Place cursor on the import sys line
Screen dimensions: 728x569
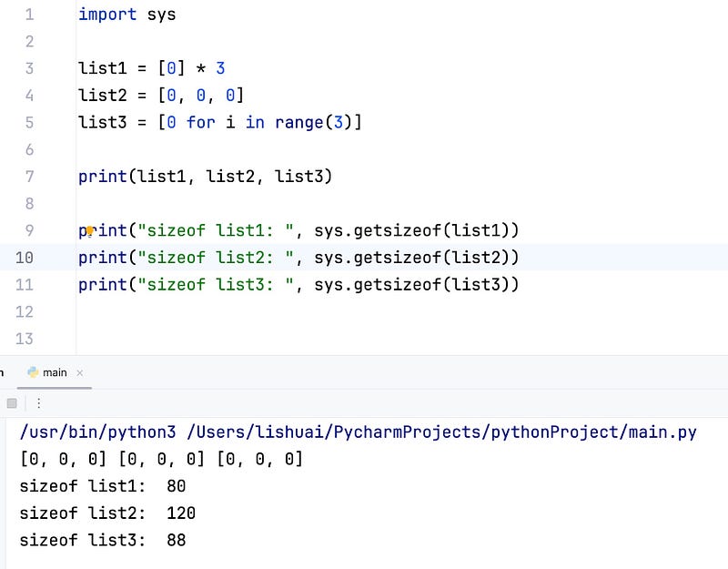[127, 15]
